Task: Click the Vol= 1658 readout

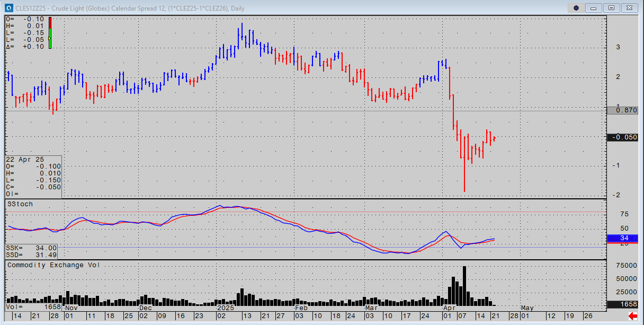Action: (33, 307)
